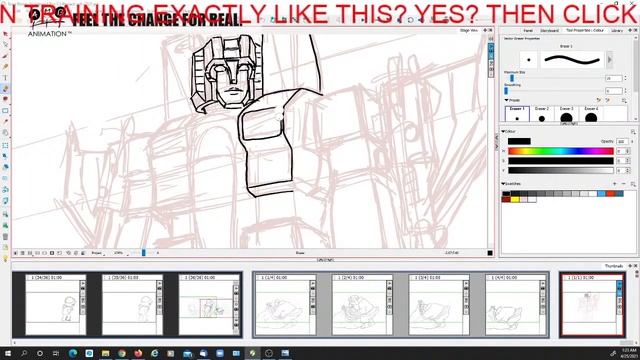
Task: Add a new swatch with plus icon
Action: (x=615, y=184)
